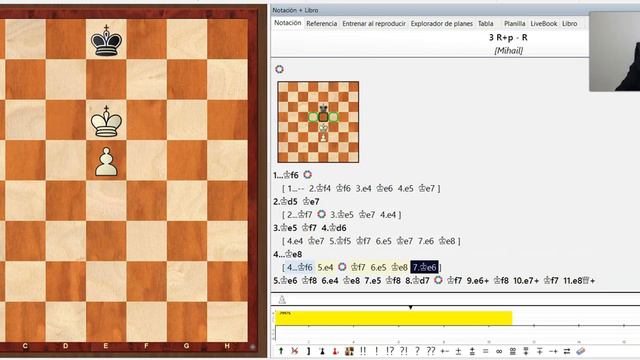
Task: Select the white pawn on e5
Action: coord(106,162)
